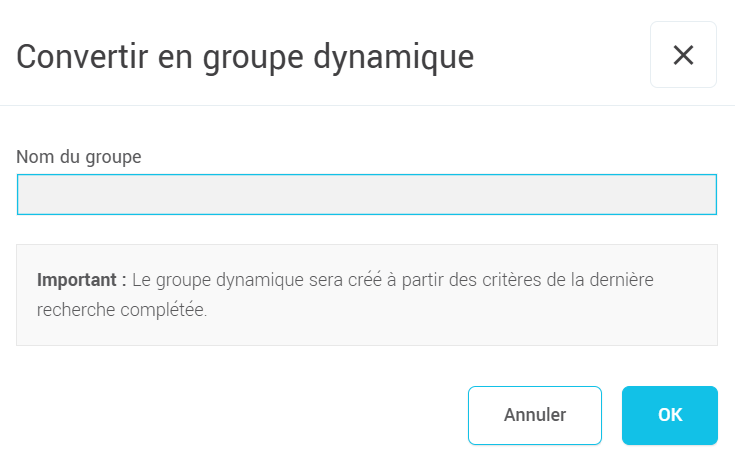Click the empty field outlined in blue
735x464 pixels.
coord(367,195)
